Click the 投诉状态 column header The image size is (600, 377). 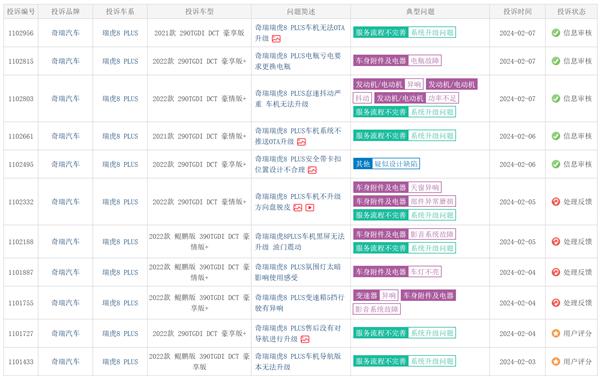(571, 12)
